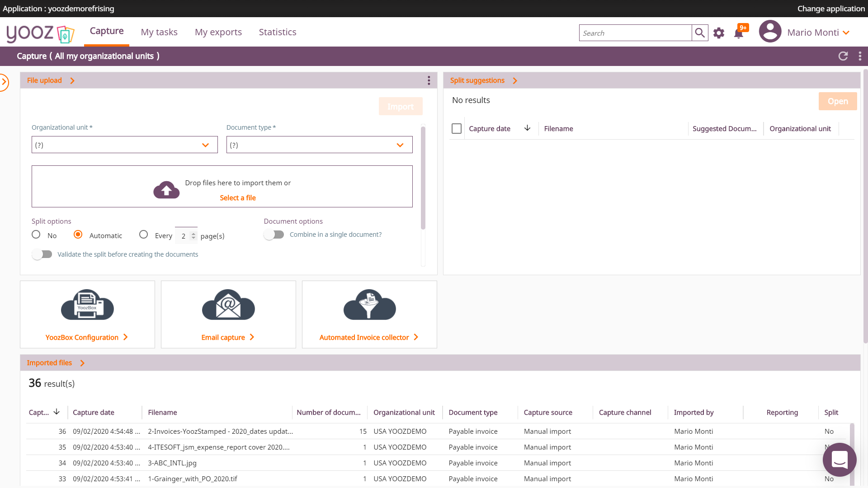Toggle Combine in a single document
The width and height of the screenshot is (868, 488).
click(274, 235)
